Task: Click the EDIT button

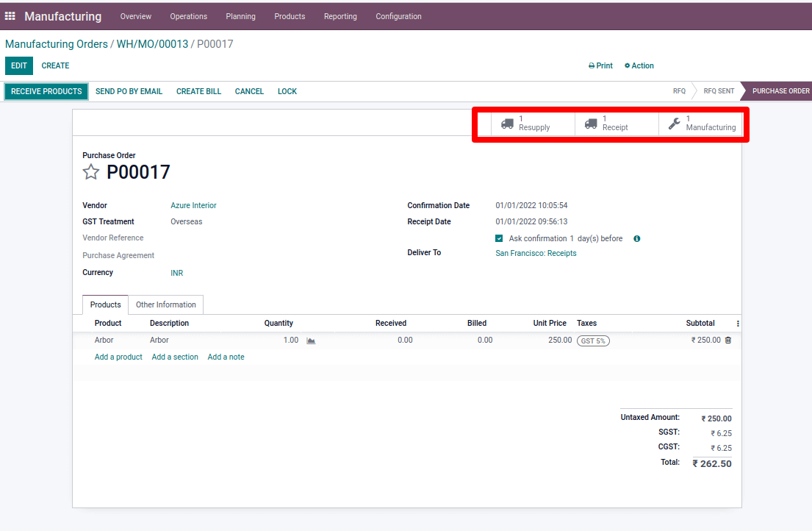Action: [19, 65]
